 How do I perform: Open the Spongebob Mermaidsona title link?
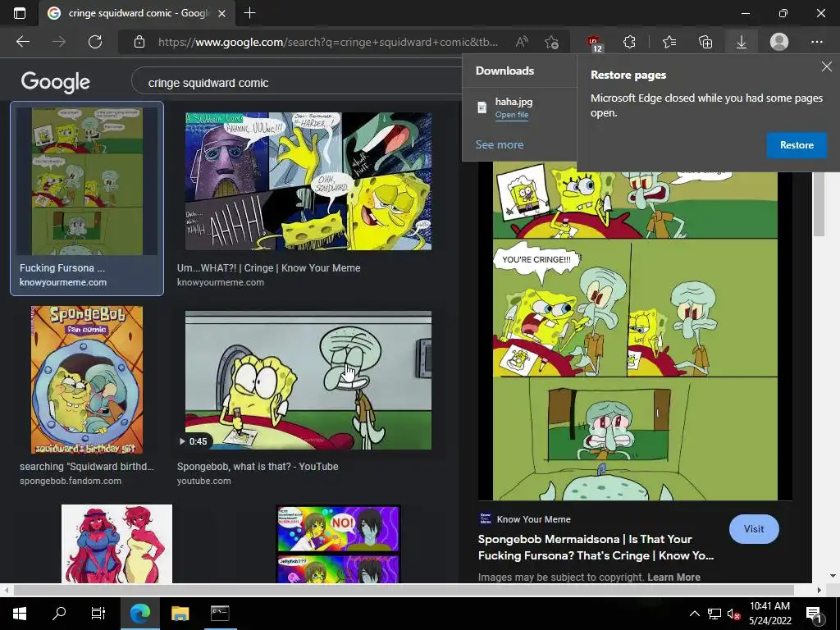(596, 547)
